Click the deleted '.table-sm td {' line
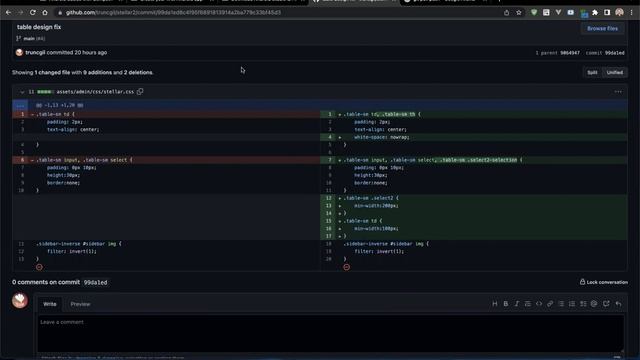 pos(166,114)
